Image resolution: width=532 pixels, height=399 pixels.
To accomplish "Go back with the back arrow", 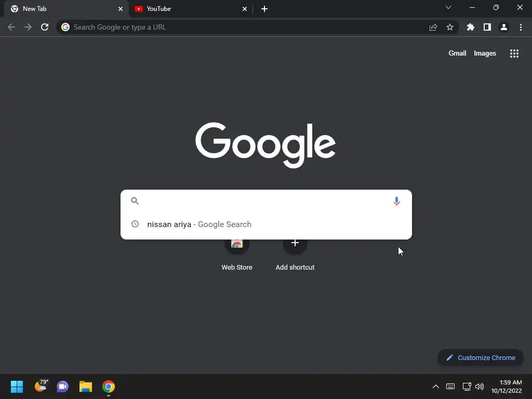I will tap(11, 27).
